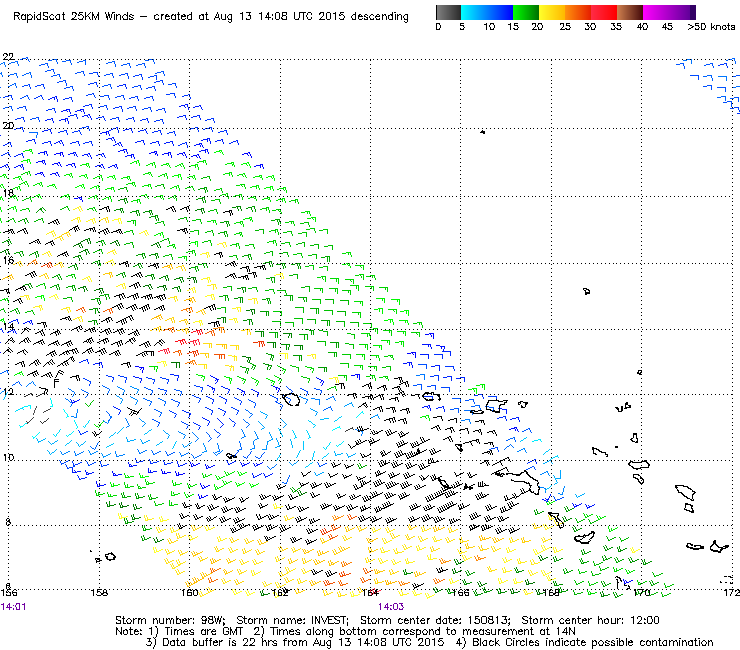Screen dimensions: 740x650
Task: Select the yellow 20-25 knots legend color
Action: click(552, 12)
